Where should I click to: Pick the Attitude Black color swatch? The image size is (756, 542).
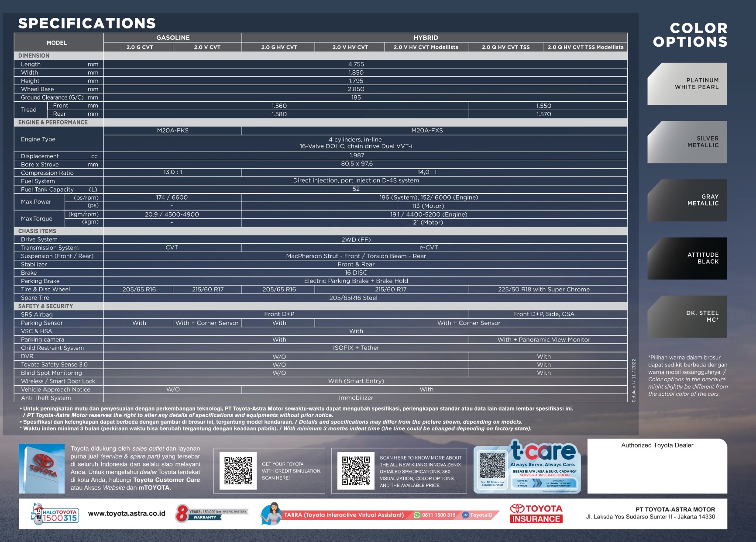pyautogui.click(x=687, y=258)
